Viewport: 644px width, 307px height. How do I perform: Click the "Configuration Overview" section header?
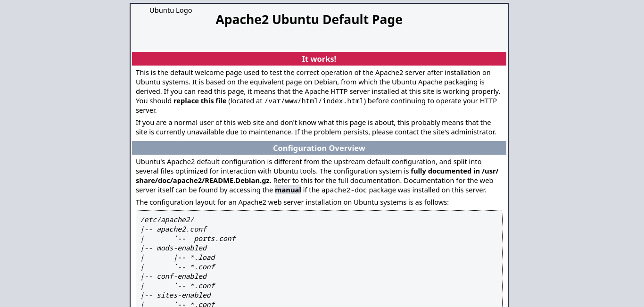[319, 148]
